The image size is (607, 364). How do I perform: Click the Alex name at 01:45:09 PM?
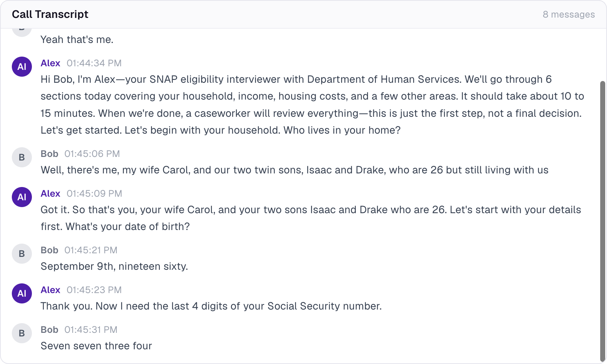pyautogui.click(x=51, y=193)
